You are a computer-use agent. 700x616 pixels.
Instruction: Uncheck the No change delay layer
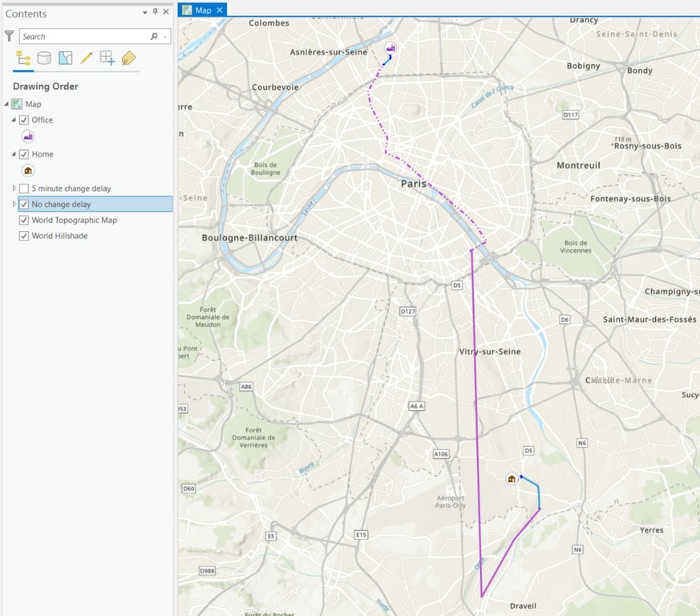click(24, 205)
